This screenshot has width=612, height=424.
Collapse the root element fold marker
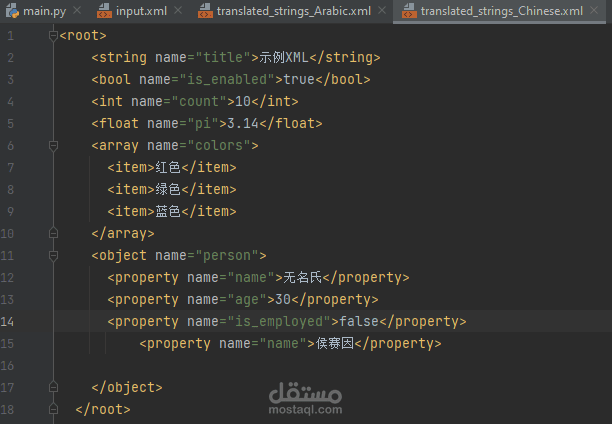(53, 36)
